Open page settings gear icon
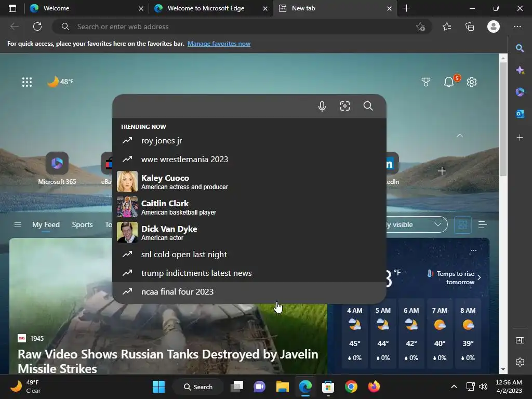 pos(472,82)
